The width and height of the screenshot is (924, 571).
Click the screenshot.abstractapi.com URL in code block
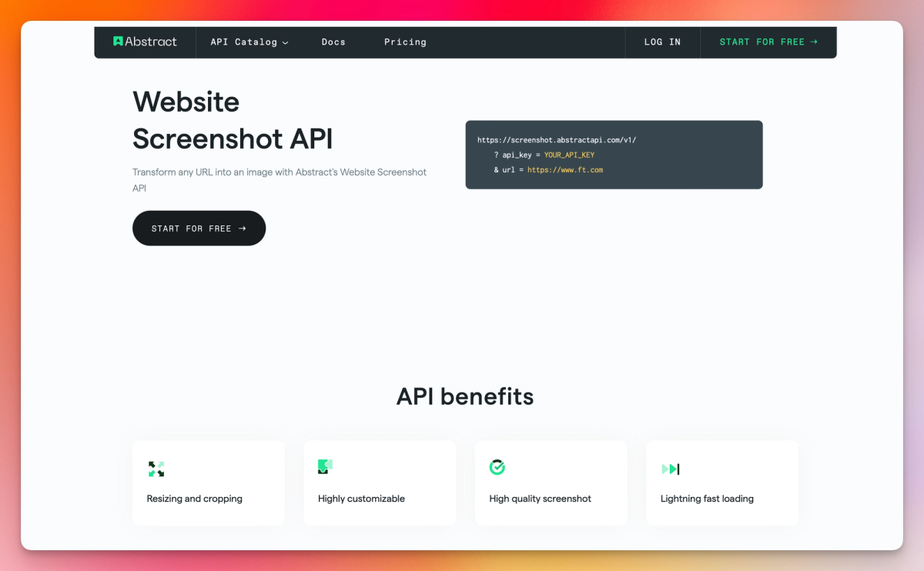[557, 140]
